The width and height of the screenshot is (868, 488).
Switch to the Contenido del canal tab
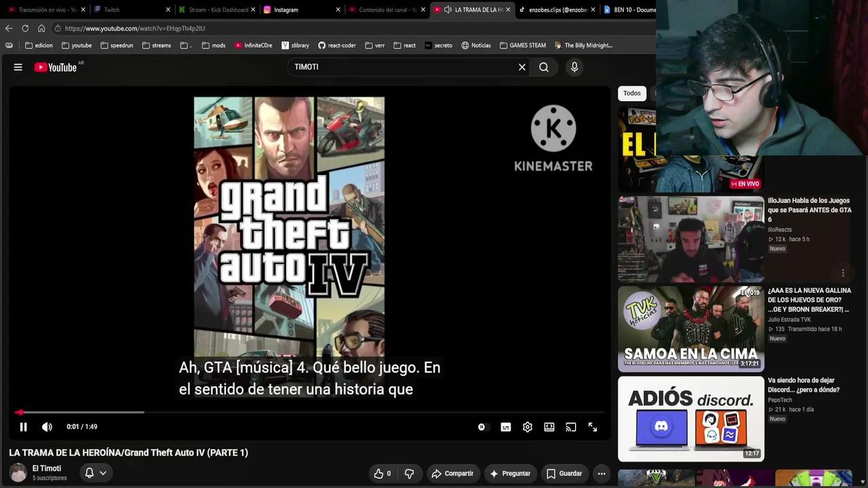pos(387,9)
